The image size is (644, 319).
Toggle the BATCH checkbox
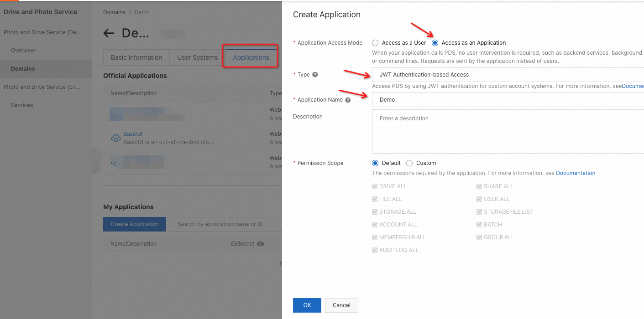[480, 225]
